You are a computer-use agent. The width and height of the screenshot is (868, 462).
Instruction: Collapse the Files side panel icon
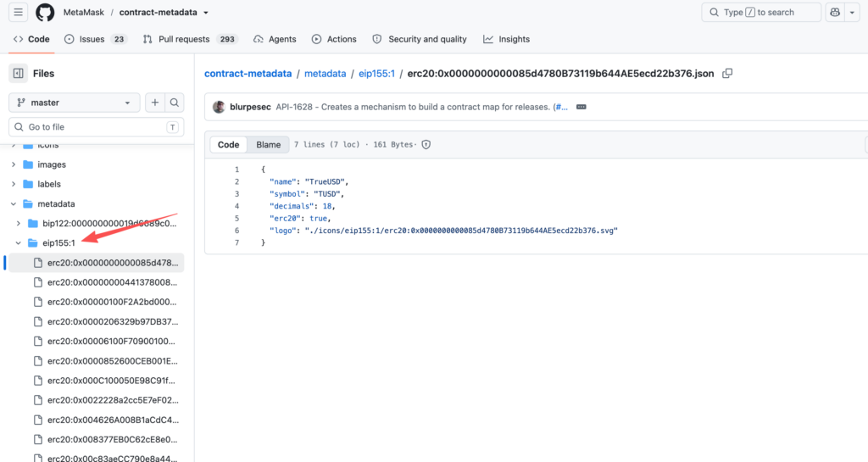19,73
